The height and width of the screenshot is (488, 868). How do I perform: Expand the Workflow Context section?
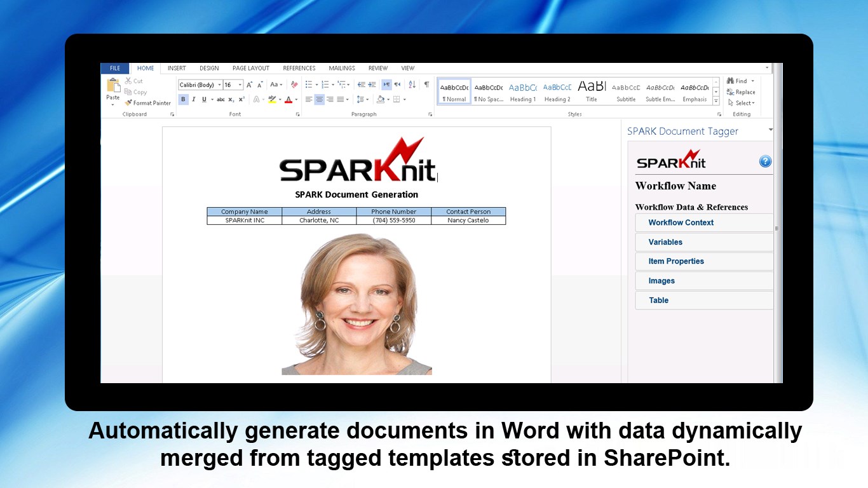click(x=704, y=222)
